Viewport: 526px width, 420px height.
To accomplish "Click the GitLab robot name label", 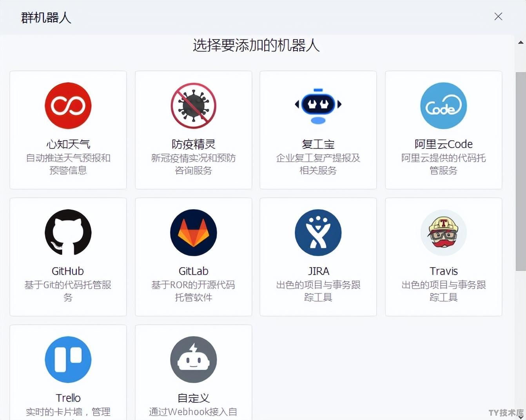I will coord(194,271).
